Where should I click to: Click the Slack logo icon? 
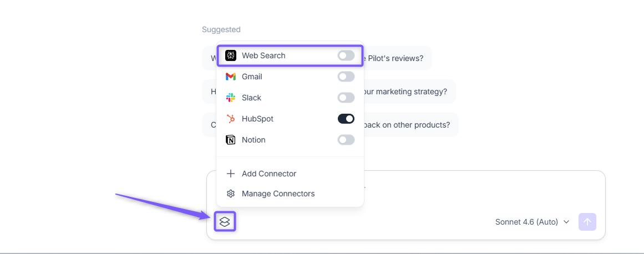pos(231,98)
